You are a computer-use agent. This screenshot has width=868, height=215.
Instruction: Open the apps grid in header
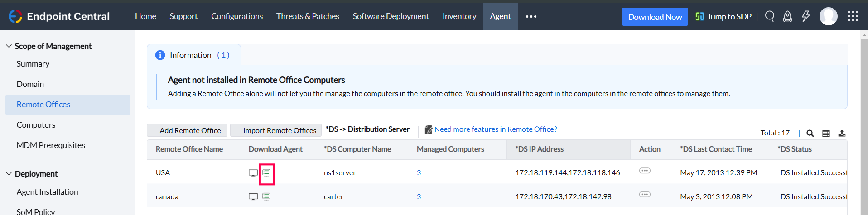853,17
